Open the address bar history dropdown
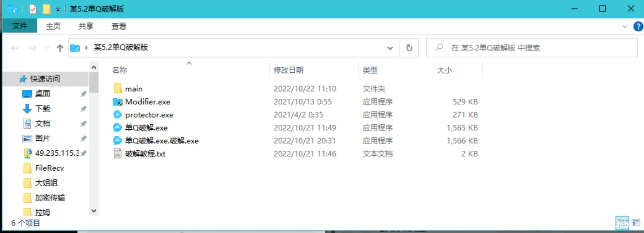Image resolution: width=644 pixels, height=233 pixels. pos(390,48)
